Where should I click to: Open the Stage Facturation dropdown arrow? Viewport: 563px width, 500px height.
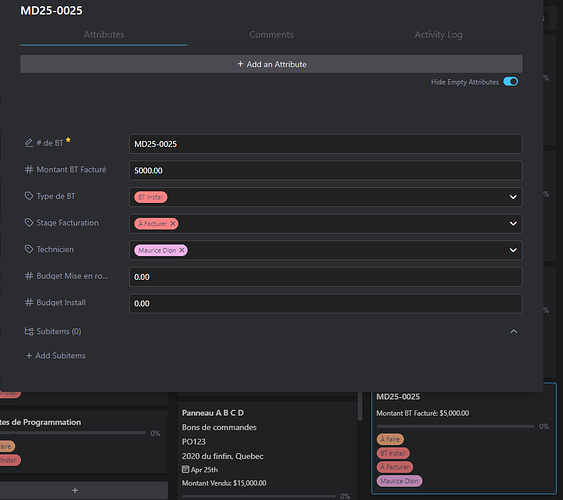pyautogui.click(x=513, y=224)
